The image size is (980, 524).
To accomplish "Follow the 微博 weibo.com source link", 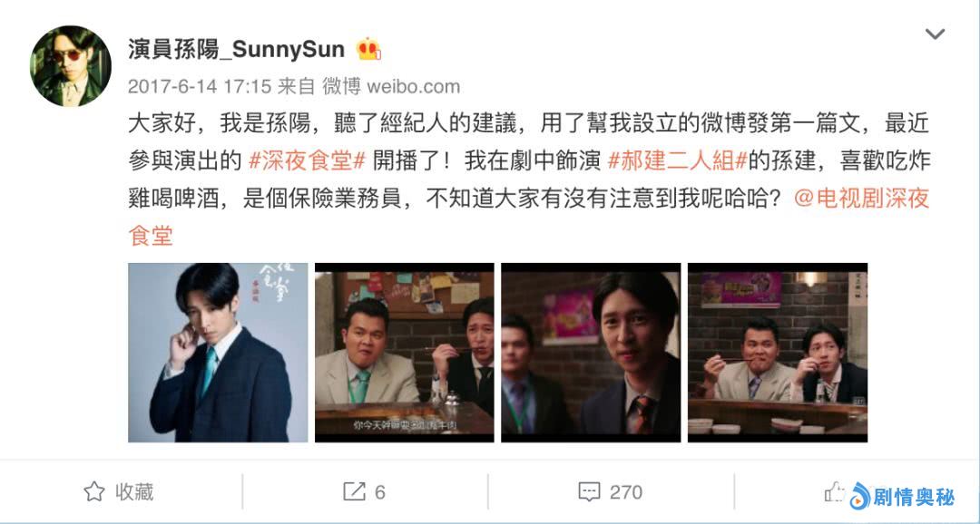I will (391, 86).
